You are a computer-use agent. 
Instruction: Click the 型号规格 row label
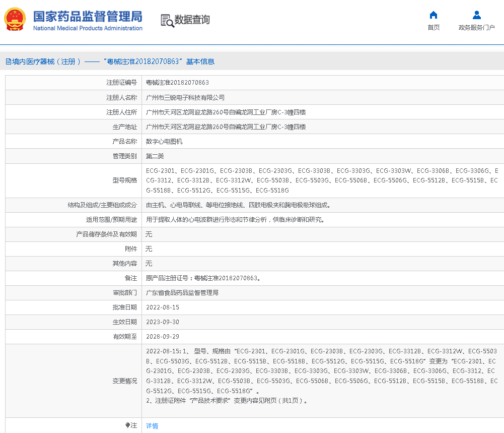point(124,180)
